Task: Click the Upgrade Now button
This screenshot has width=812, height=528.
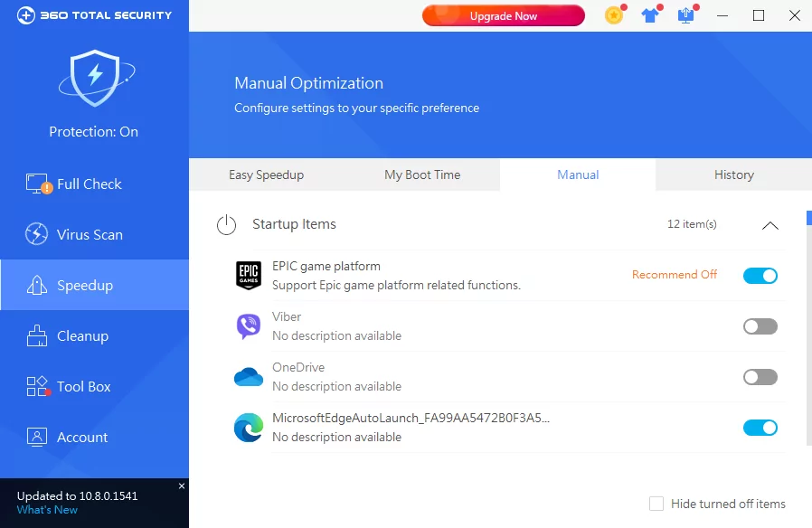Action: pyautogui.click(x=504, y=15)
